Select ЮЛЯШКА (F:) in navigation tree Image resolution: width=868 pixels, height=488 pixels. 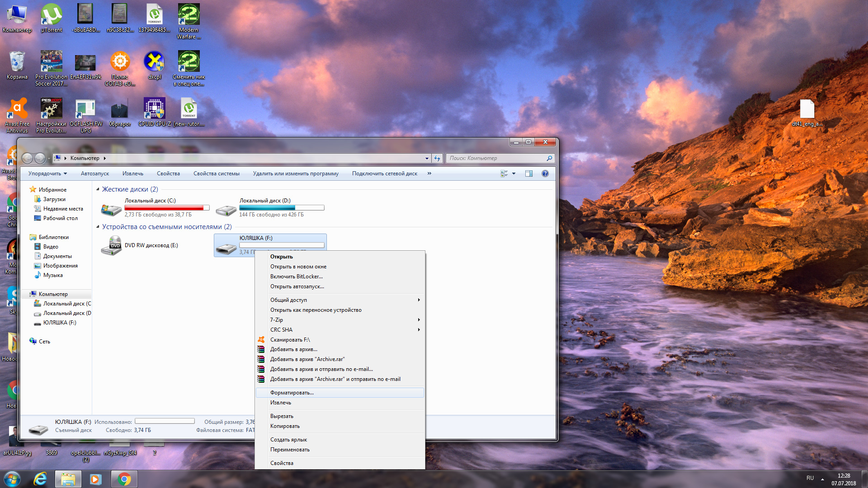pos(60,323)
